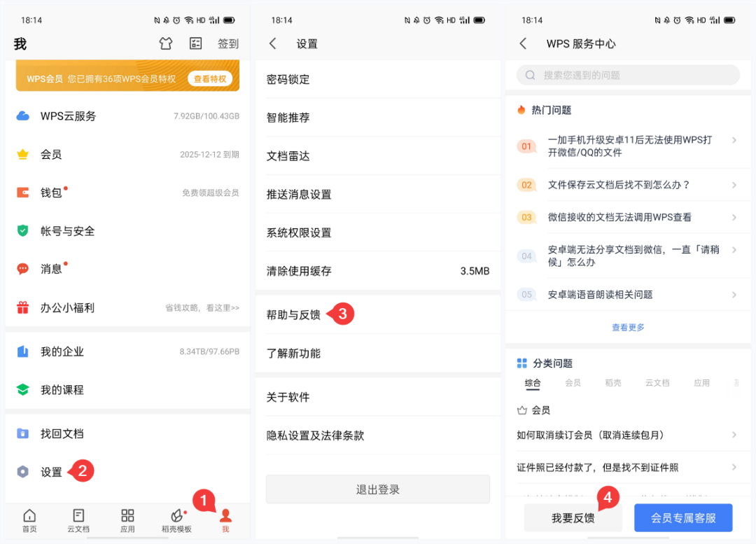
Task: Open 智能推荐 setting
Action: coord(378,118)
